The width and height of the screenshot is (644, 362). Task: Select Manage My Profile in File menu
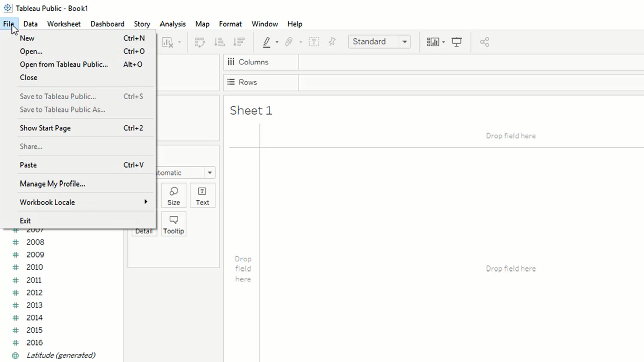(52, 184)
